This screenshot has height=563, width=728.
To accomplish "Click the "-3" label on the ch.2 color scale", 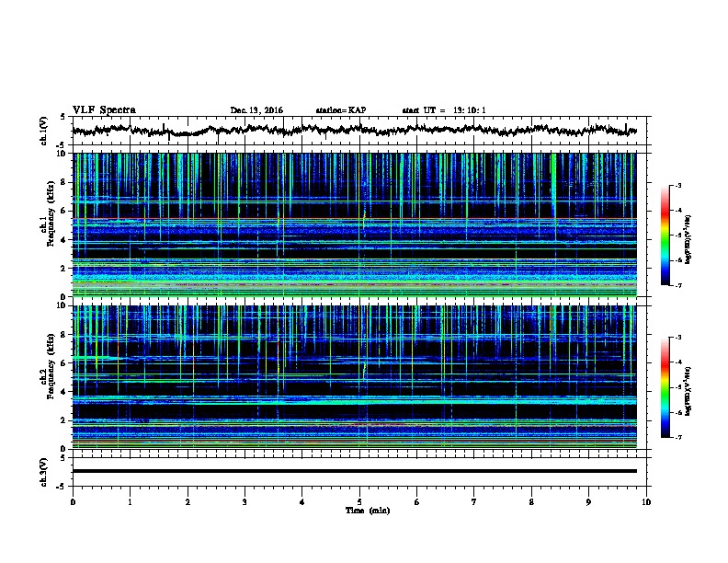I will click(x=677, y=338).
